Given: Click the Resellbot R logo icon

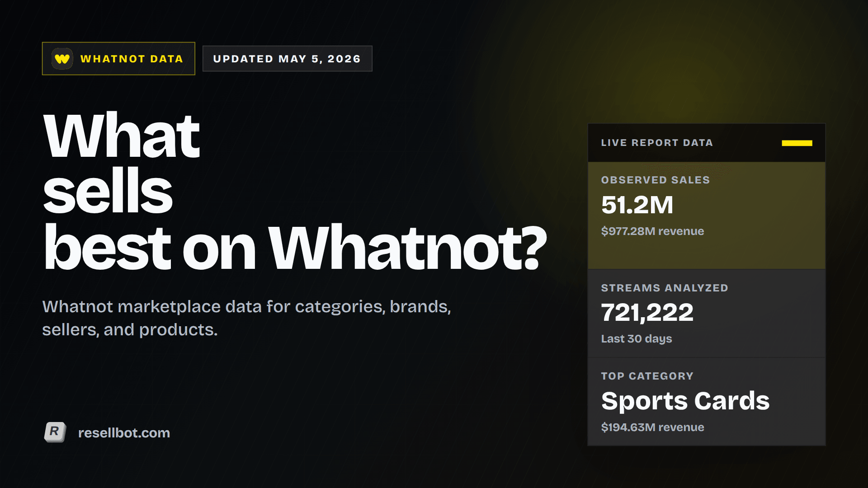Looking at the screenshot, I should pos(55,432).
